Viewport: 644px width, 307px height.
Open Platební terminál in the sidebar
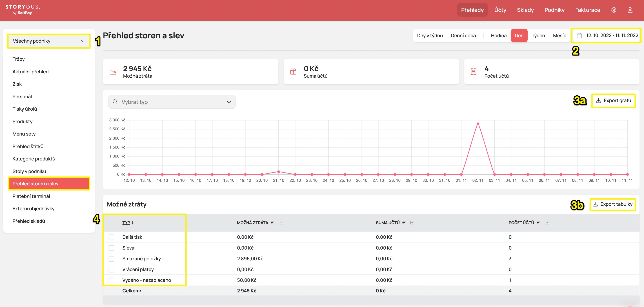coord(31,196)
